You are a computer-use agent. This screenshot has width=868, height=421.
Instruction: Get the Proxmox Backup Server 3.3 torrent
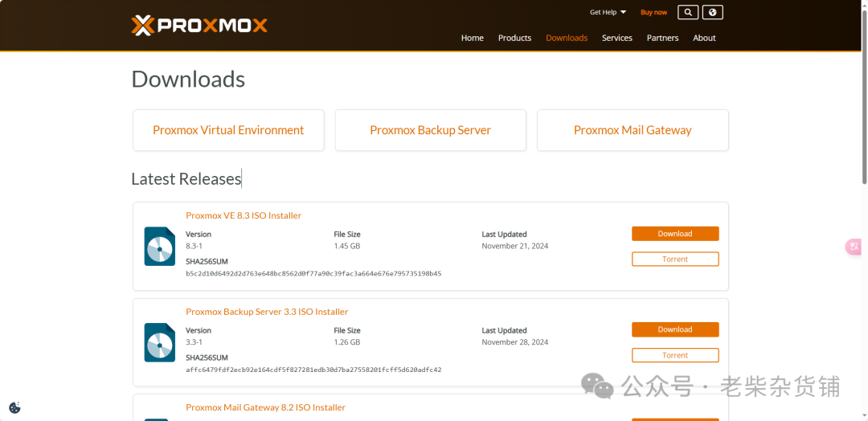675,355
